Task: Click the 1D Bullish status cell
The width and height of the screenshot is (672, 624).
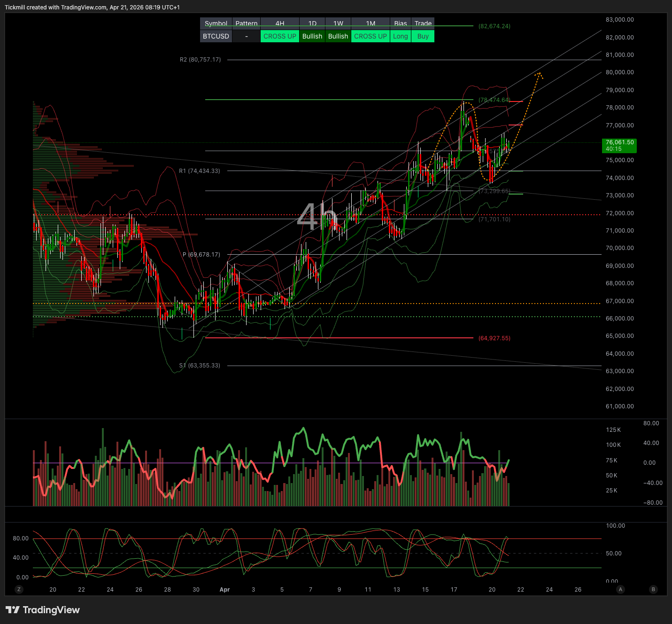Action: click(312, 36)
